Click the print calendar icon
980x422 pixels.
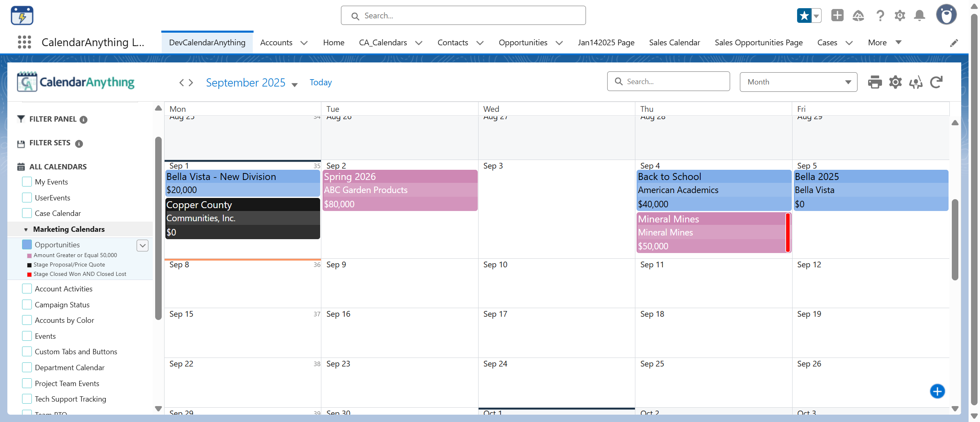[875, 82]
